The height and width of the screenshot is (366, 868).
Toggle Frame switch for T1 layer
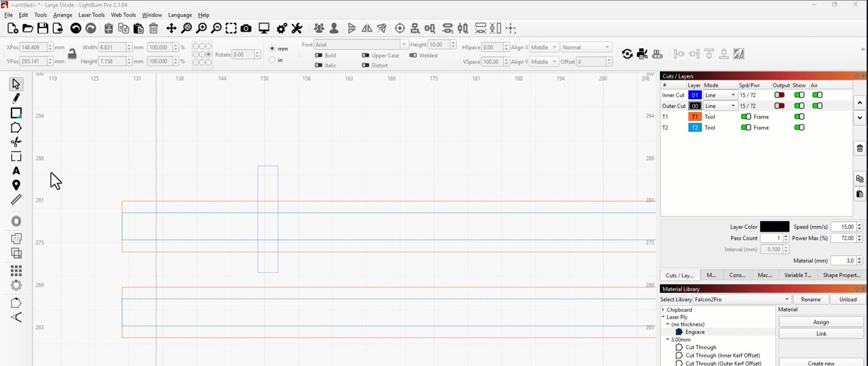click(746, 117)
